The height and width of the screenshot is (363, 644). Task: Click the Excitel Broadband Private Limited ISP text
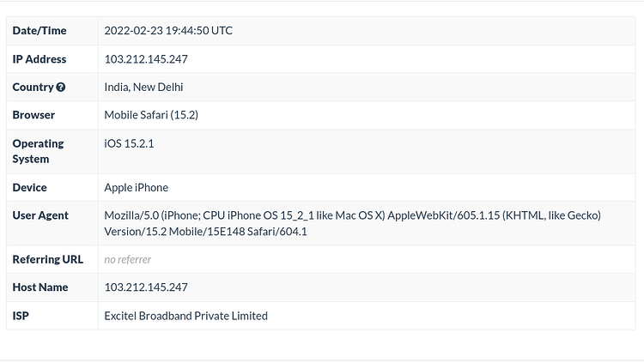pyautogui.click(x=186, y=316)
